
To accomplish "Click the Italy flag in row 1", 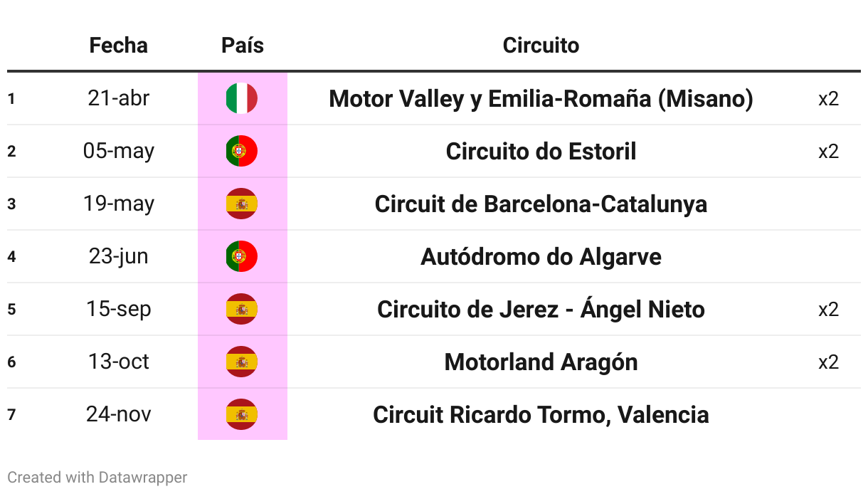I will [x=242, y=98].
